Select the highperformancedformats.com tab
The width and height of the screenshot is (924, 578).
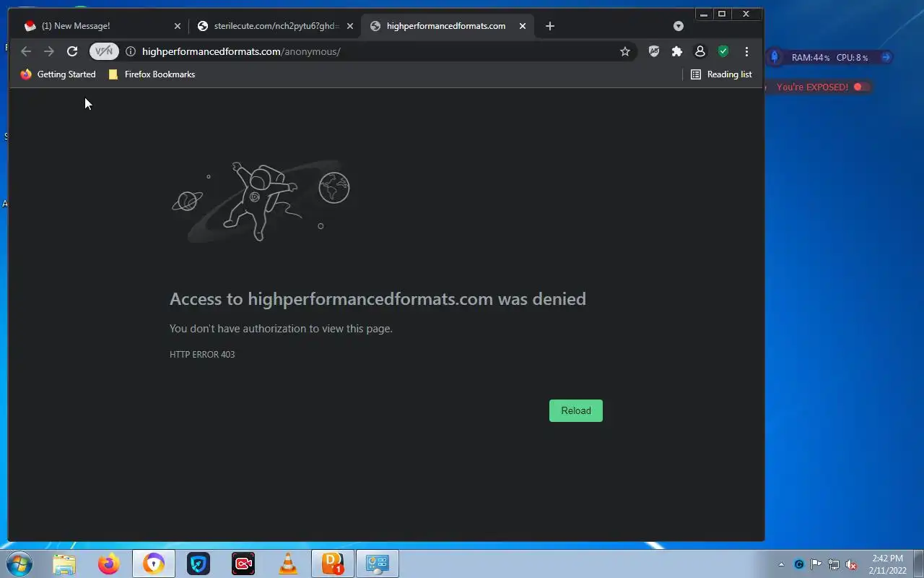click(x=448, y=26)
